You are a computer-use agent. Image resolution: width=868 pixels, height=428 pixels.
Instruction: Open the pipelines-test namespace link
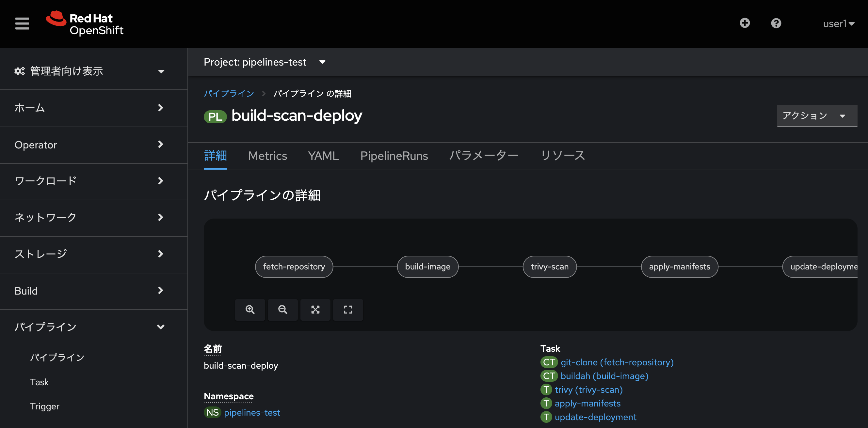coord(252,413)
